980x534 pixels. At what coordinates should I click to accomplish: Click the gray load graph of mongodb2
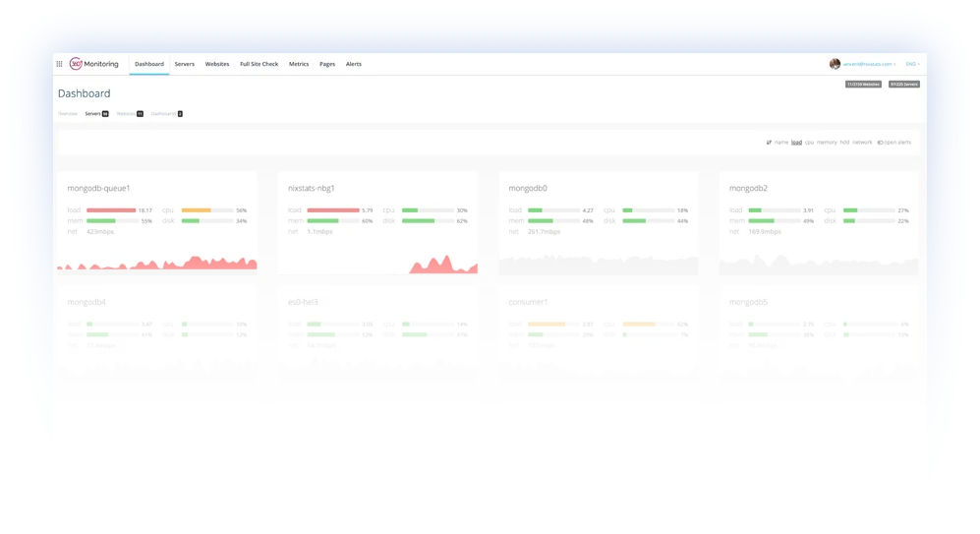[819, 265]
